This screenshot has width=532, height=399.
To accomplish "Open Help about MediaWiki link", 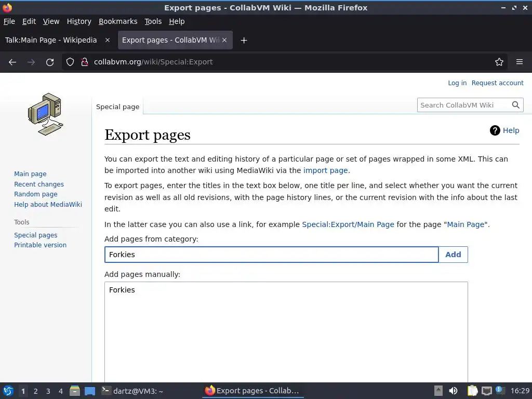I will click(48, 205).
